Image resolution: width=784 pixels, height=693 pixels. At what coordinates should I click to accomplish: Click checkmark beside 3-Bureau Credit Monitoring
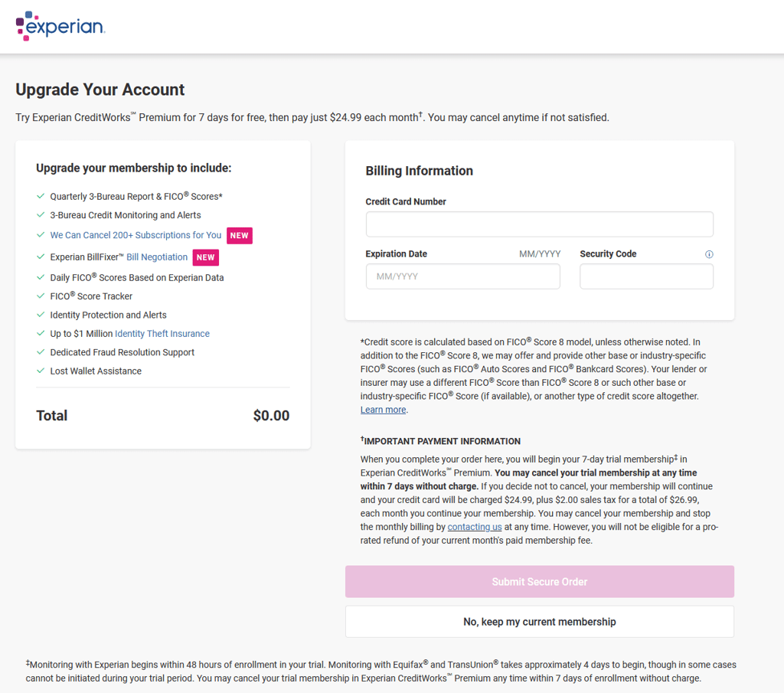41,214
